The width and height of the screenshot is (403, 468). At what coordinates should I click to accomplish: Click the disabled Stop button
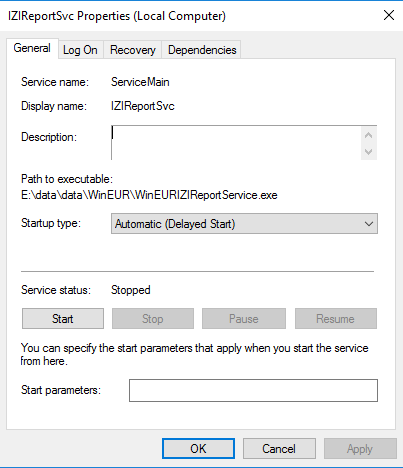[153, 319]
